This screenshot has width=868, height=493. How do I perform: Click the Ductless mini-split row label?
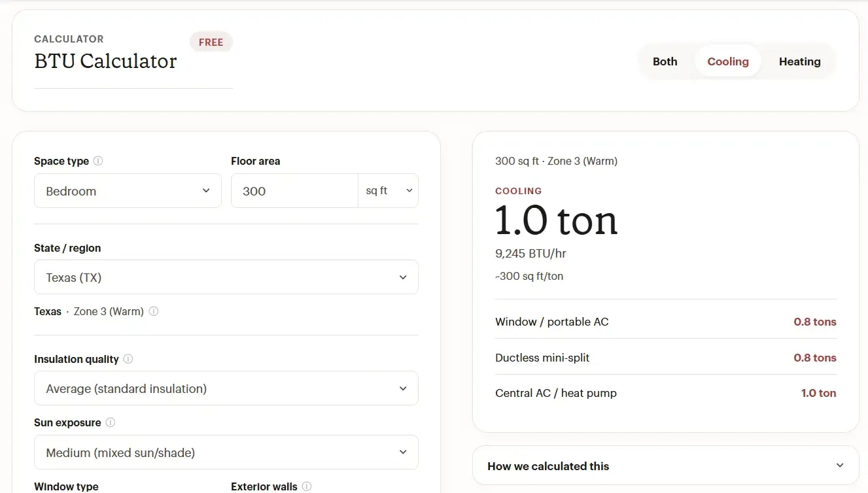click(542, 358)
